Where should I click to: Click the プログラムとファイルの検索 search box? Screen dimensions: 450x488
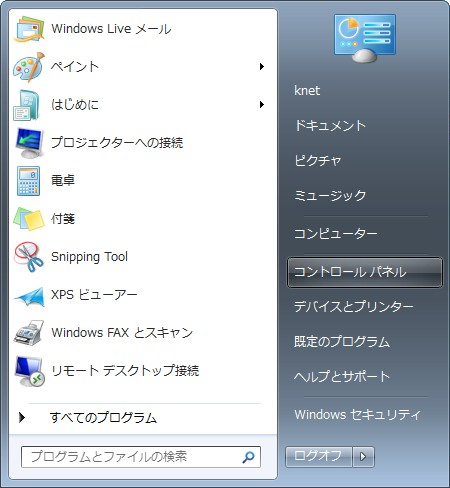click(141, 457)
